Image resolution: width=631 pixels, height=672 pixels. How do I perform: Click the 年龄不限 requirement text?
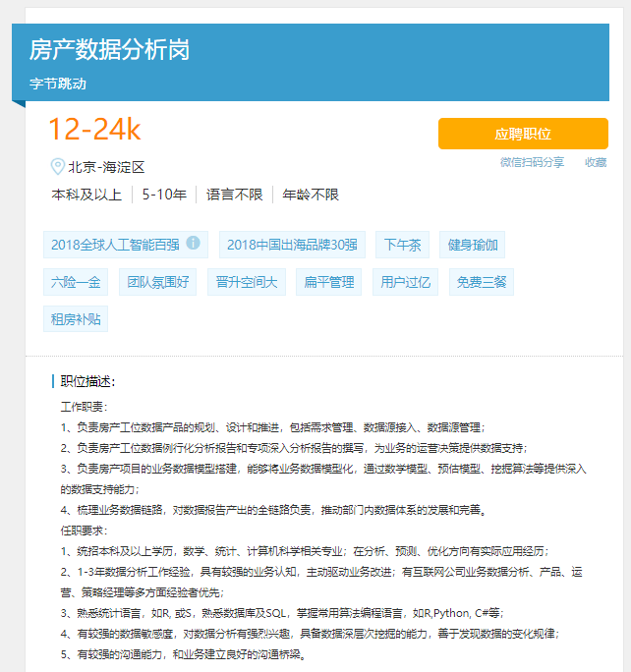tap(311, 195)
